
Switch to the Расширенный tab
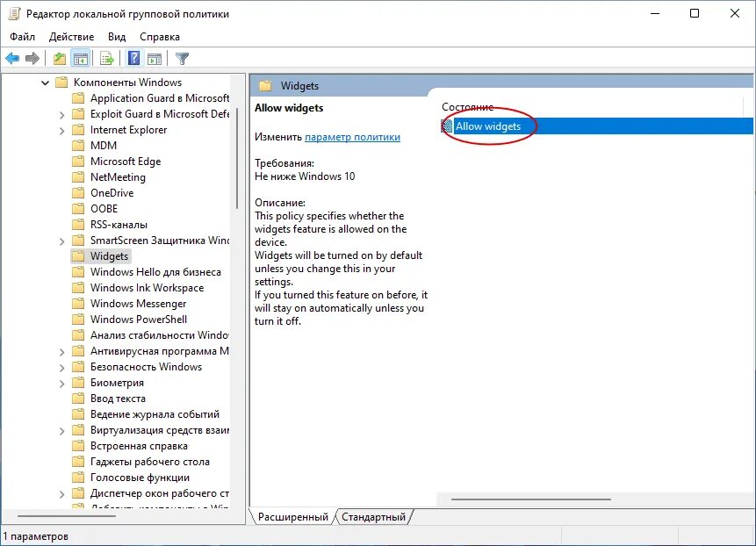tap(292, 517)
